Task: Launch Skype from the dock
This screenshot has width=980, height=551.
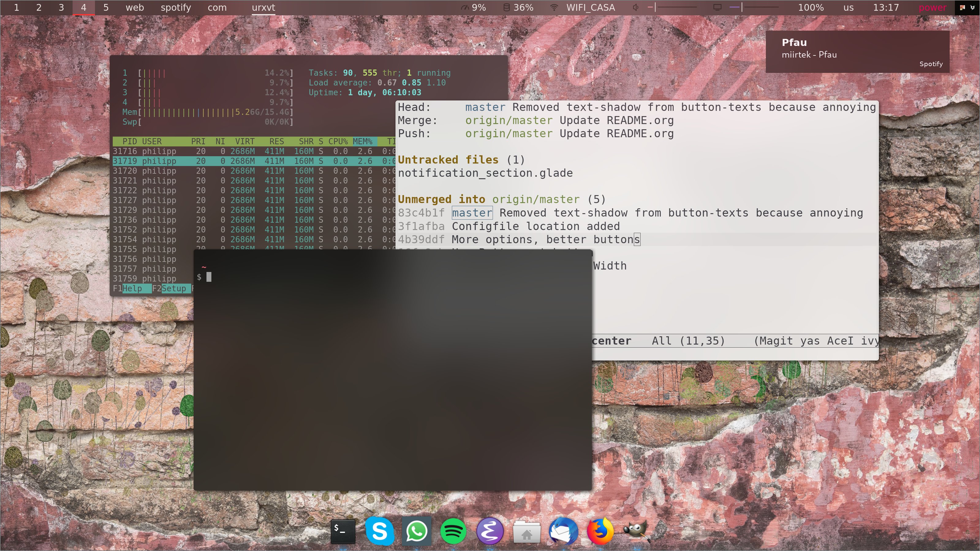Action: [x=379, y=531]
